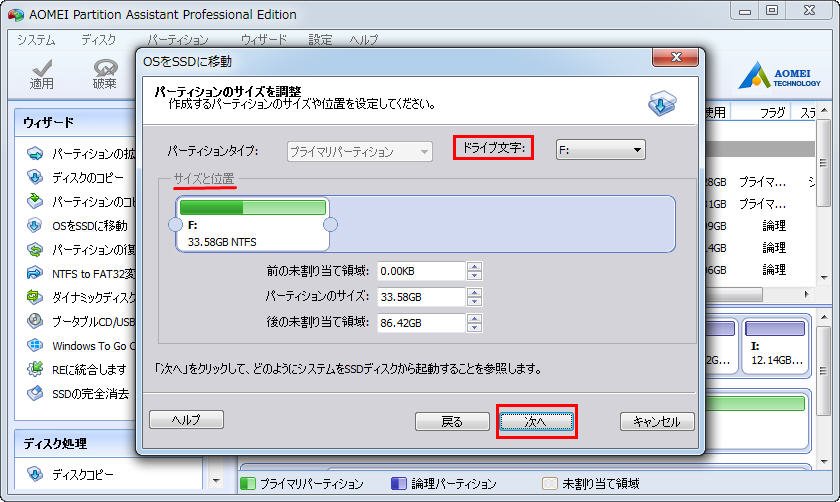Click the ブータブルCD/USB wizard icon

tap(35, 321)
